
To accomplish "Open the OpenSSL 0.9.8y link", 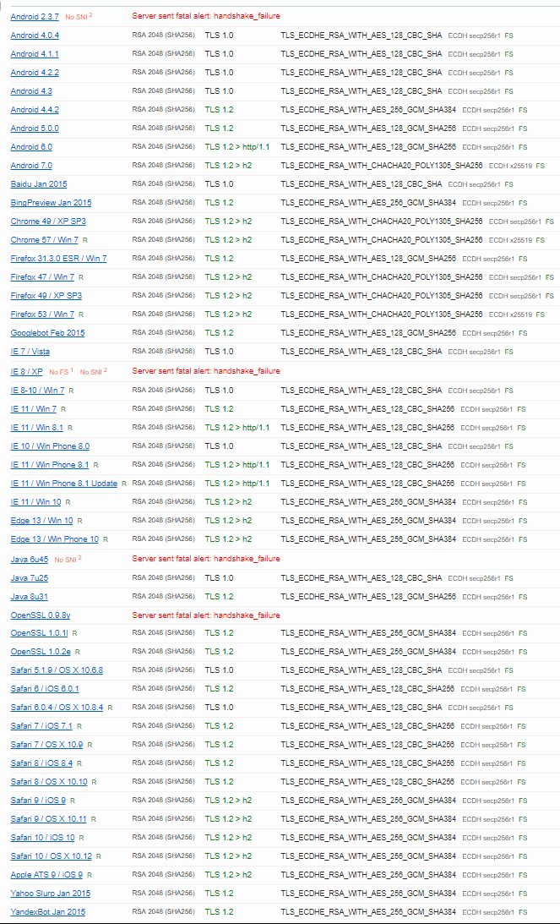I will tap(41, 615).
